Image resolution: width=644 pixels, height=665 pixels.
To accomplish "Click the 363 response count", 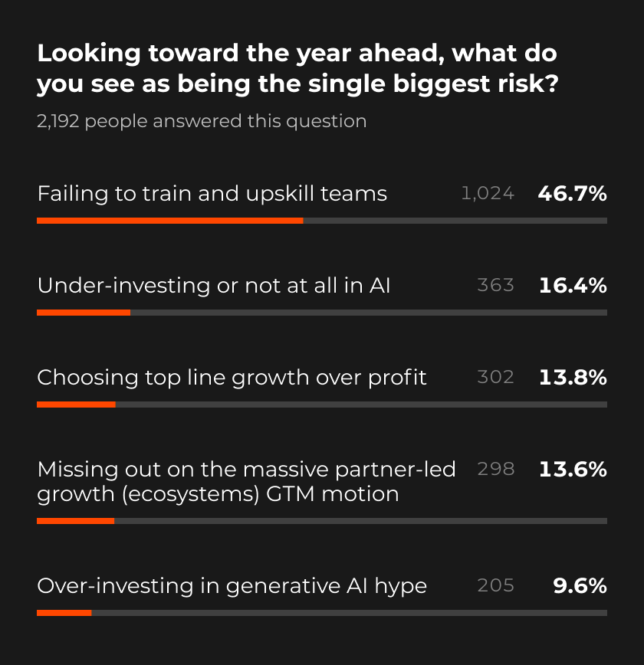I will coord(495,286).
